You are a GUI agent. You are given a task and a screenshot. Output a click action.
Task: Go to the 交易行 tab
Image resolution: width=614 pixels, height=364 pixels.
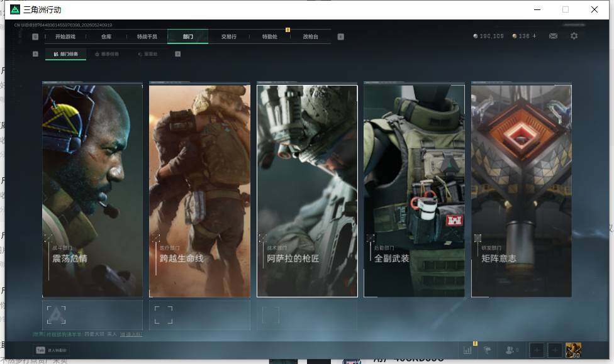coord(229,37)
